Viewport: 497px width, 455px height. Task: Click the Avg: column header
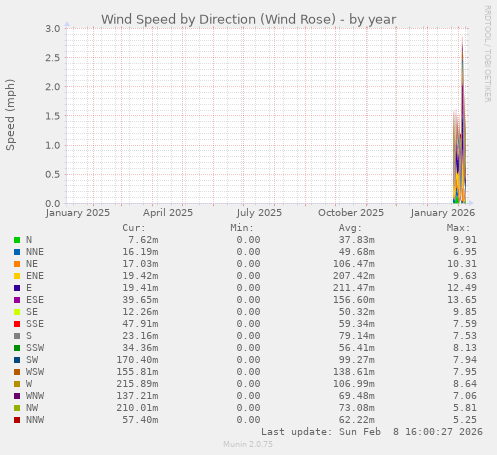350,228
